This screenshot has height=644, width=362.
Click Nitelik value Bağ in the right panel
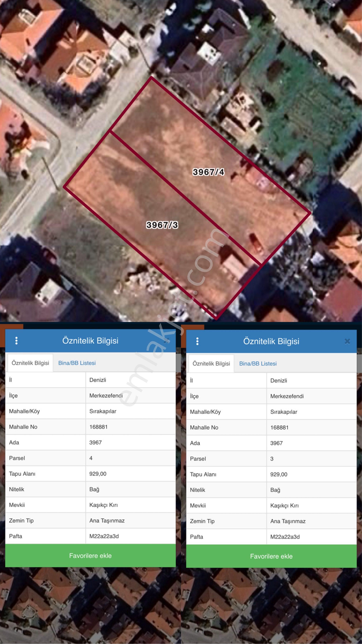click(x=275, y=490)
